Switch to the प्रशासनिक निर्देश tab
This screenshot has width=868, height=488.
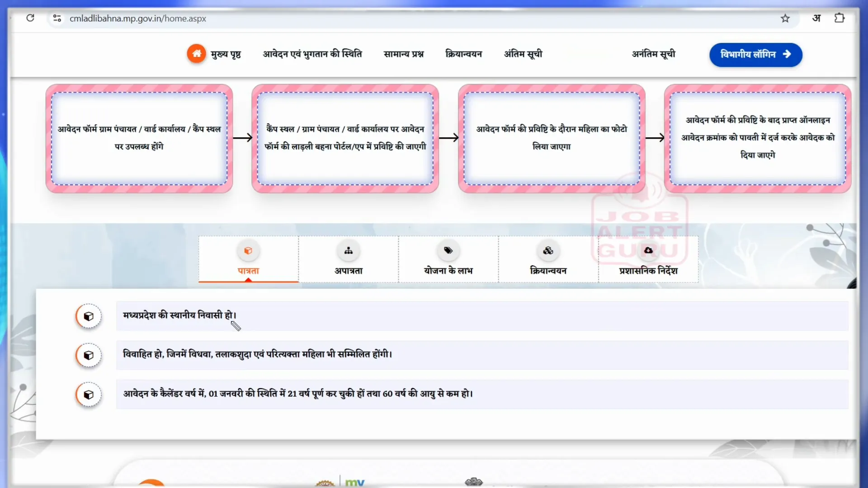click(x=648, y=259)
